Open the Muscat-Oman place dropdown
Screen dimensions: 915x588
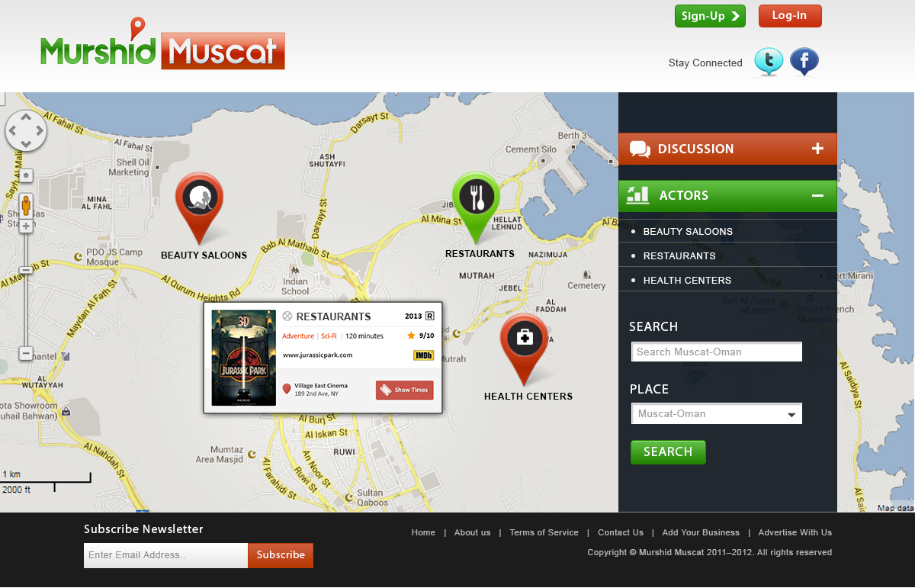(x=716, y=414)
